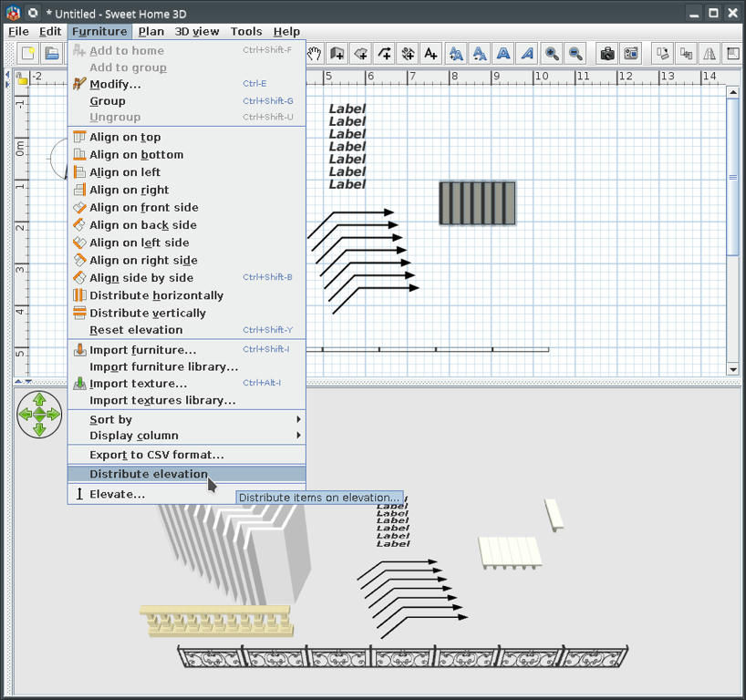Choose Elevate... menu entry

pos(186,494)
